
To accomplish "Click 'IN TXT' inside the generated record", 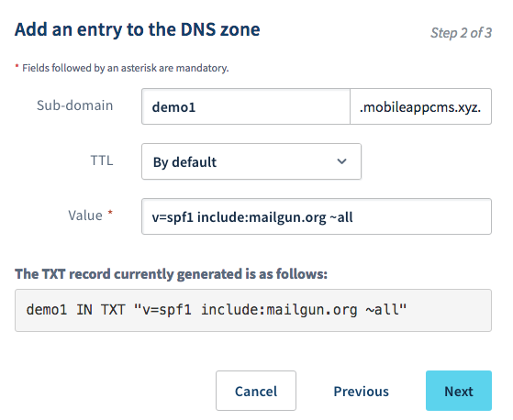I will (x=101, y=310).
